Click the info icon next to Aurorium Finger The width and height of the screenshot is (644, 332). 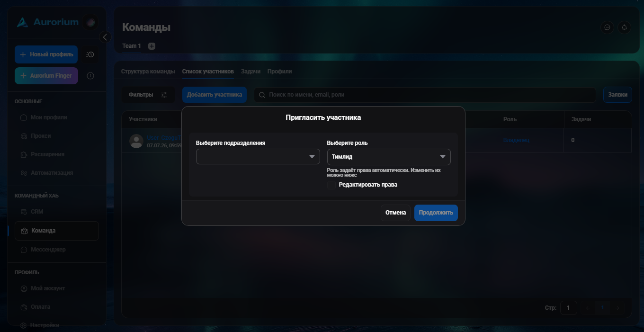(90, 76)
